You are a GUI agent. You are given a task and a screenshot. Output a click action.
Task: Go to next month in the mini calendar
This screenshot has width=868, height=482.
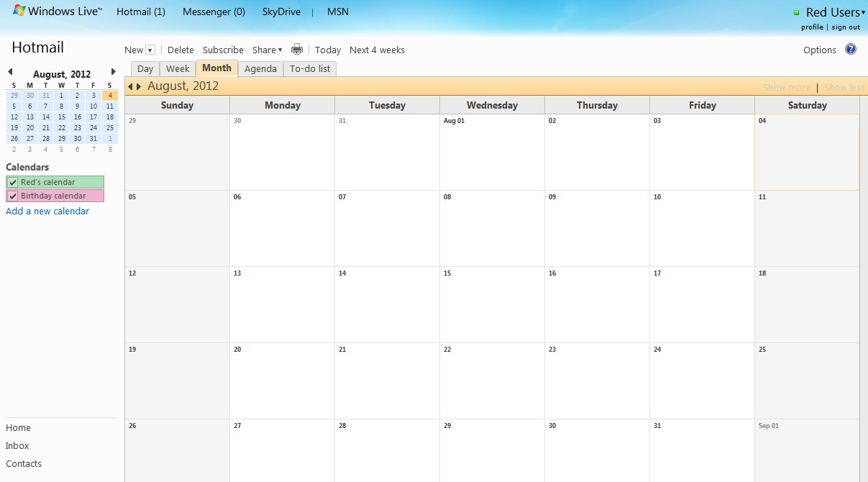(x=113, y=72)
